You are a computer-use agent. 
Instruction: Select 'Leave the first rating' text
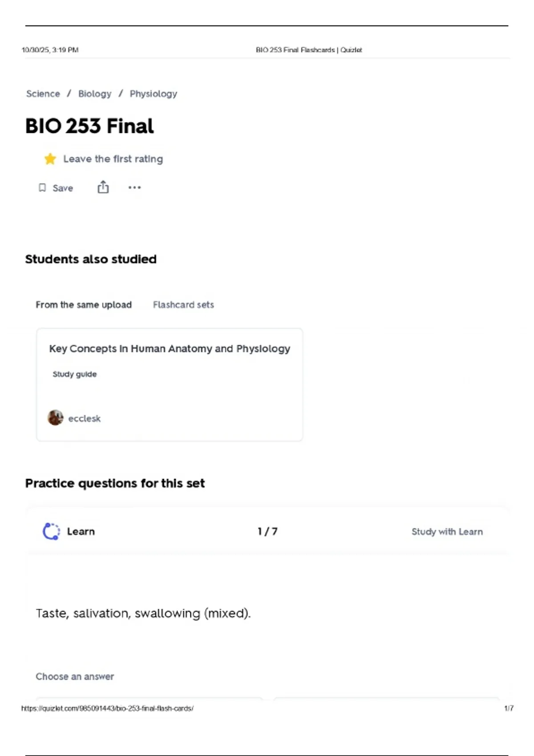[113, 159]
